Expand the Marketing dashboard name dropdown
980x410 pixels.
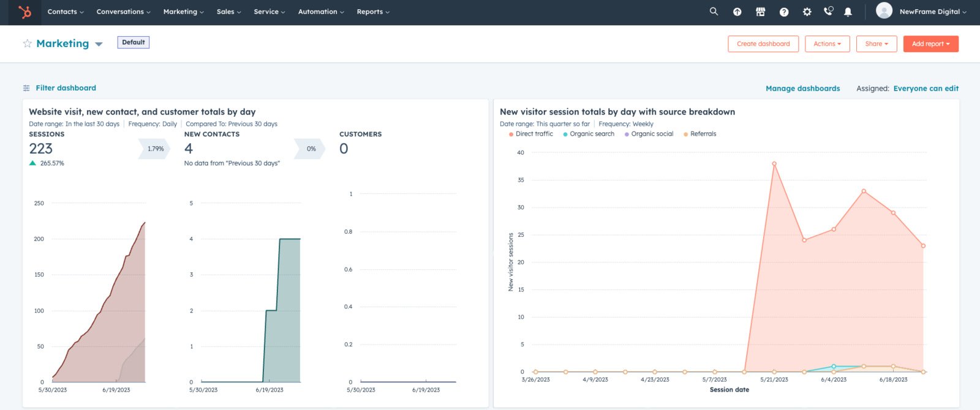tap(99, 44)
